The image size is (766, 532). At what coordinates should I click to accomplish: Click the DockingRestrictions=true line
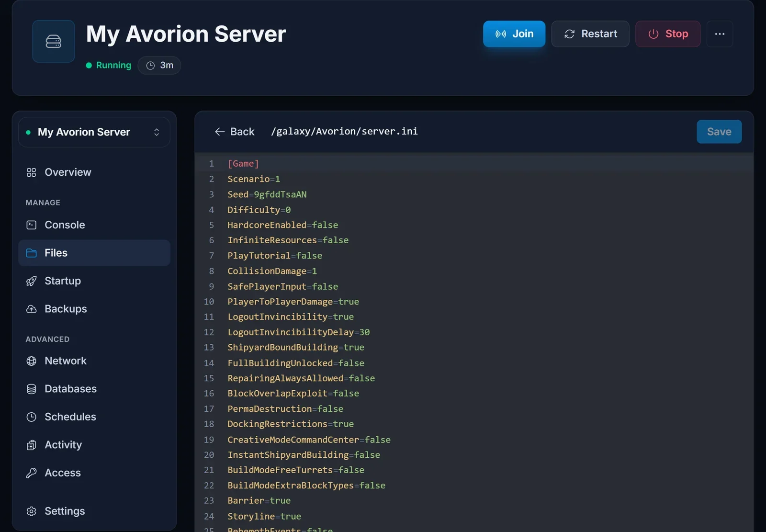coord(291,424)
